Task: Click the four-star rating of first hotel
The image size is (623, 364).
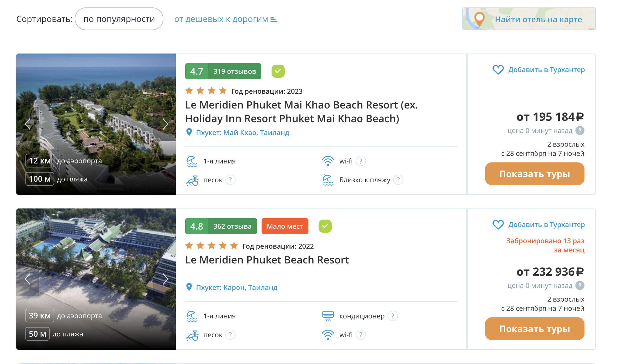Action: [x=206, y=91]
